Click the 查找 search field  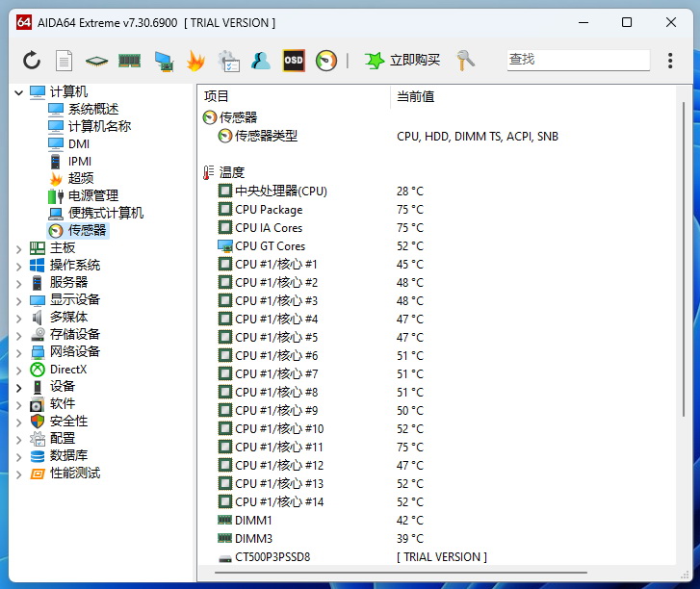pyautogui.click(x=578, y=60)
